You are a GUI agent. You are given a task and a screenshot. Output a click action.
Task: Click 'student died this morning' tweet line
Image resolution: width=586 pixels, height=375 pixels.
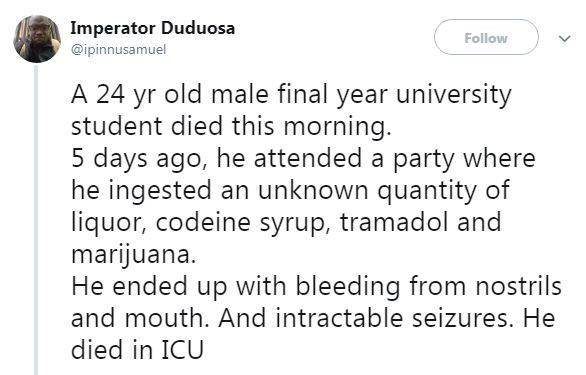click(231, 126)
